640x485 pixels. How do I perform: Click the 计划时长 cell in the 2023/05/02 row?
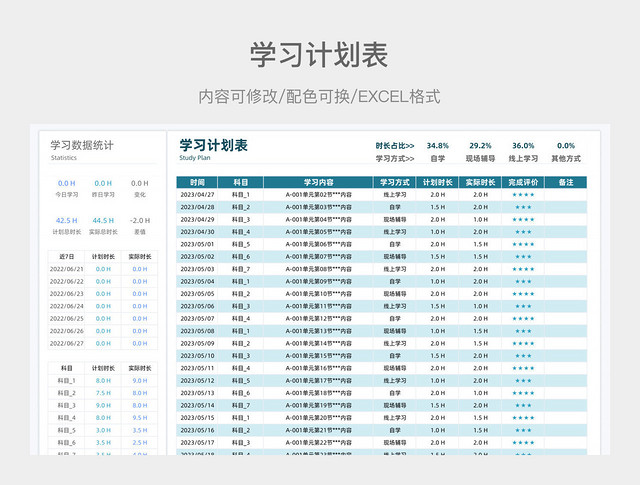point(438,257)
